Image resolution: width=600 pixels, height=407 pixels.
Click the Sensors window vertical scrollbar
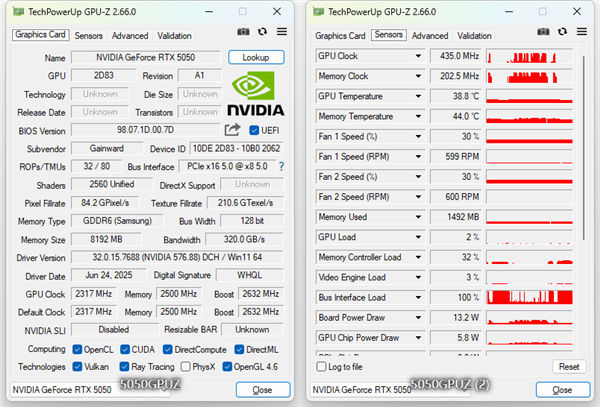584,148
